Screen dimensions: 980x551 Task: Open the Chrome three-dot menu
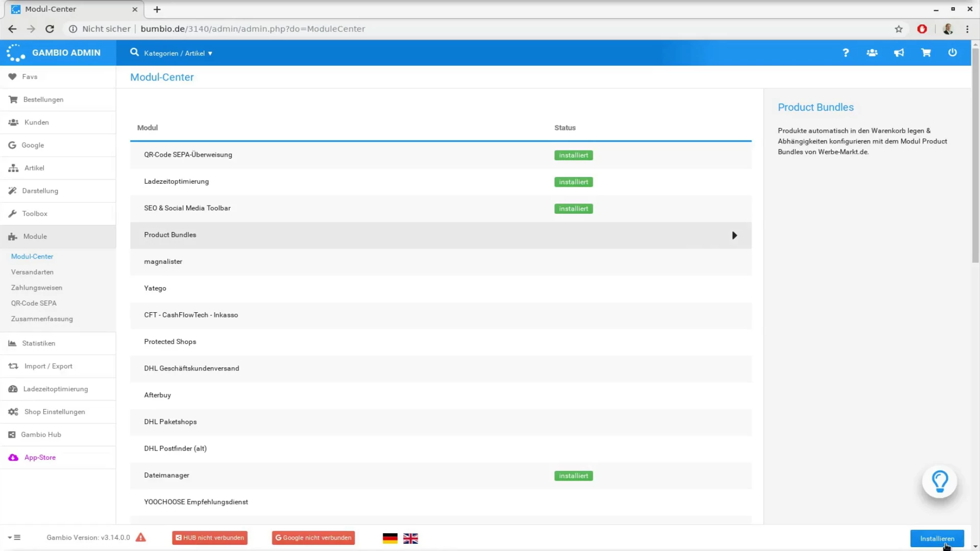click(x=967, y=29)
